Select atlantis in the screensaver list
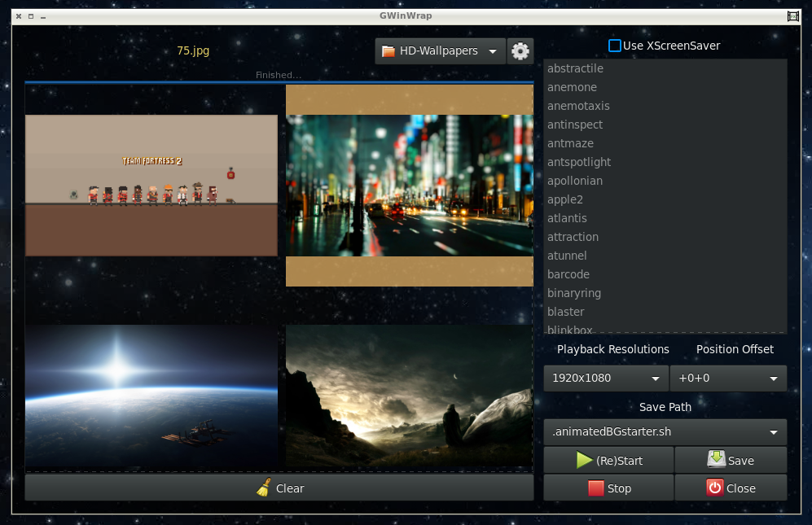This screenshot has width=812, height=525. pos(665,218)
